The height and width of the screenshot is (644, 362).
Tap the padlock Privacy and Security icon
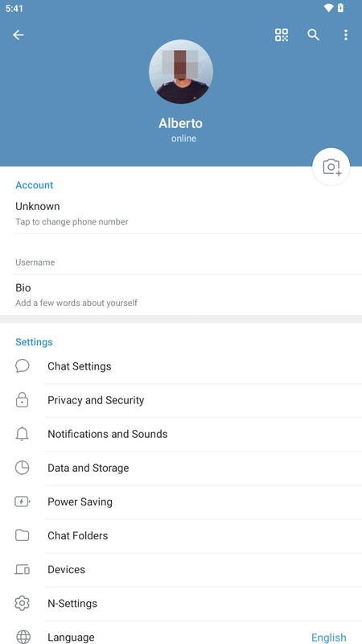[x=23, y=399]
